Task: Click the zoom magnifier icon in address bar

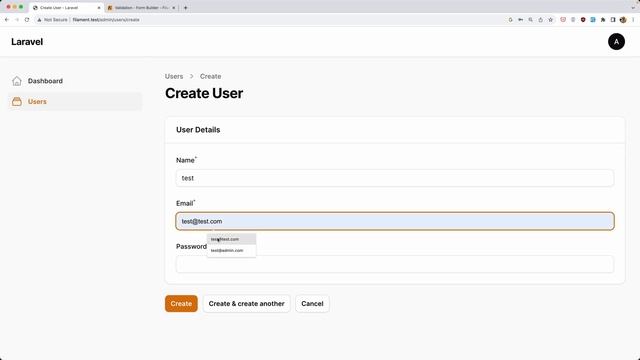Action: tap(531, 20)
